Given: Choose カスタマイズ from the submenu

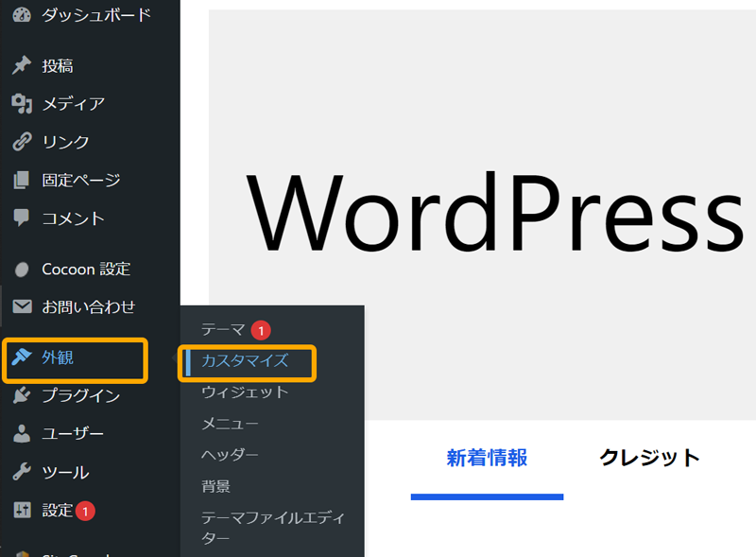Looking at the screenshot, I should 245,360.
